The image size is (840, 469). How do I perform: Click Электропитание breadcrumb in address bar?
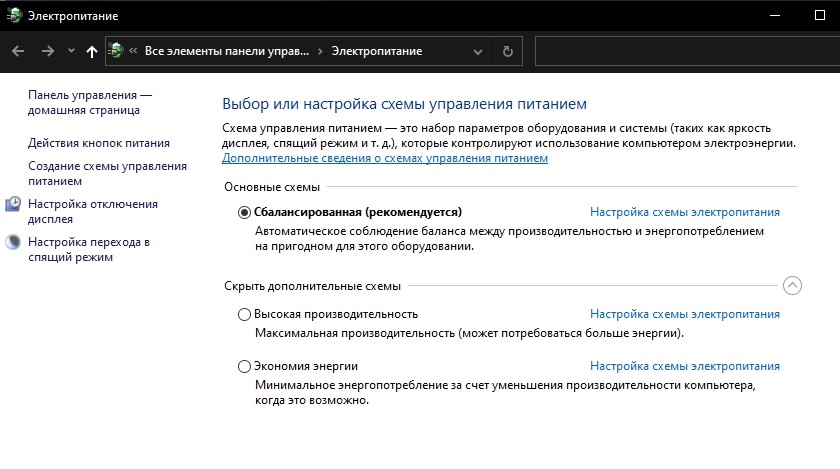point(376,51)
